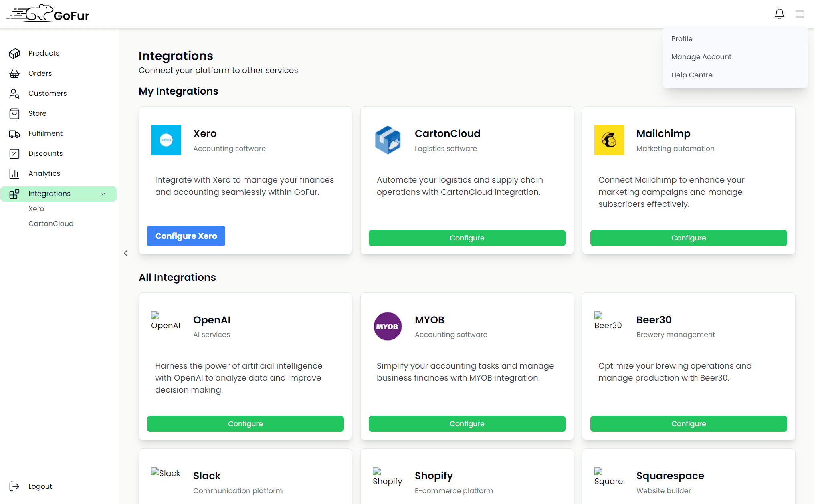Click the CartonCloud logo
Viewport: 814px width, 504px height.
[x=388, y=140]
